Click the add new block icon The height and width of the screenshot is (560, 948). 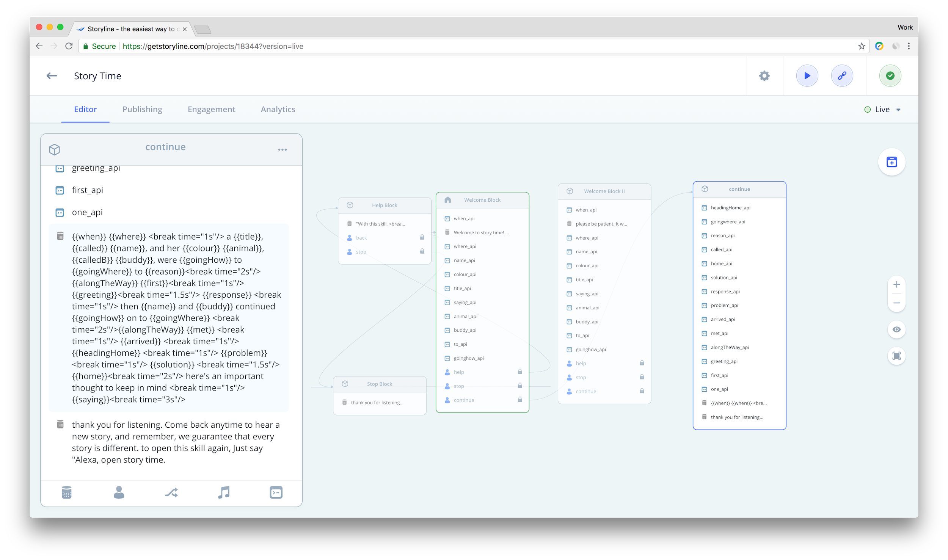click(x=891, y=162)
